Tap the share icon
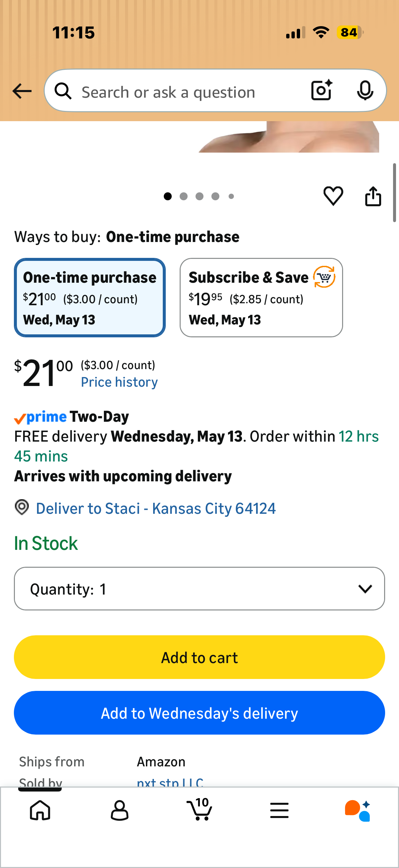This screenshot has height=868, width=399. click(373, 196)
